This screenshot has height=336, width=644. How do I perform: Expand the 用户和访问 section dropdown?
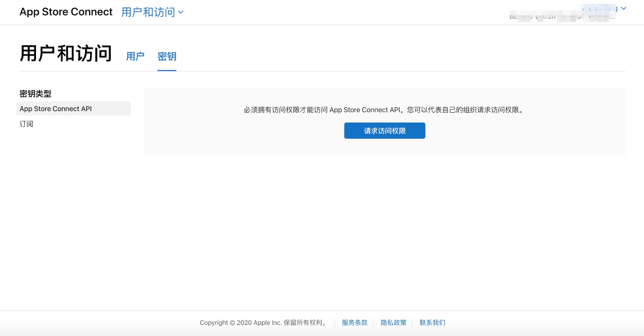click(152, 12)
